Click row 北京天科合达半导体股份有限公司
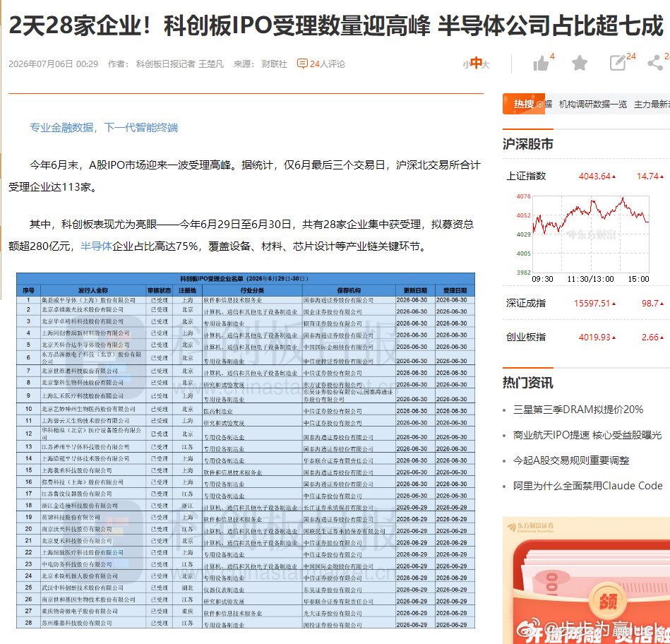Screen dimensions: 670x644 coord(245,345)
